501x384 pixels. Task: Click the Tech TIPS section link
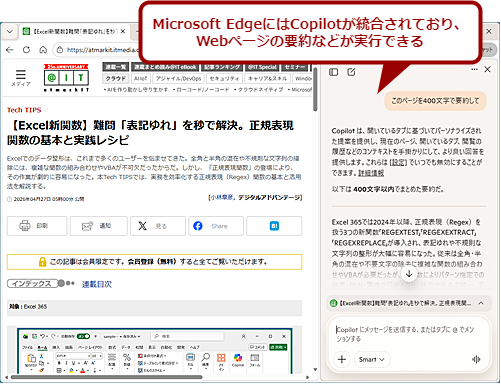pyautogui.click(x=24, y=110)
